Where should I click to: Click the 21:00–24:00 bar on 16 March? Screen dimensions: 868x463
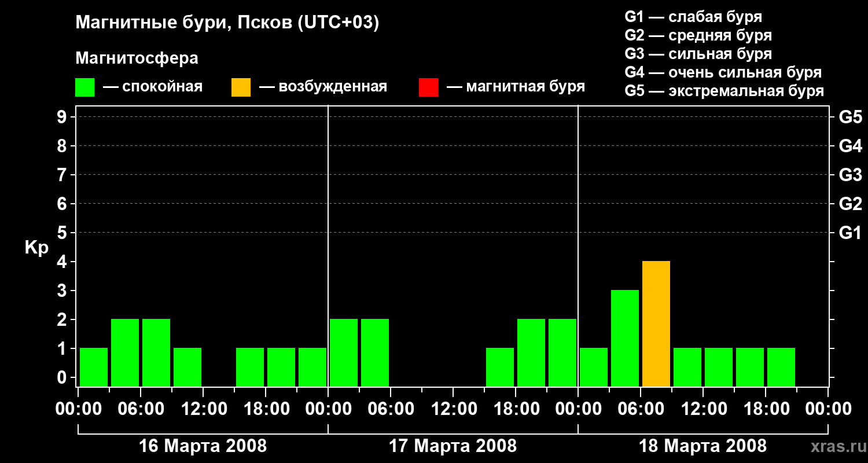click(312, 368)
